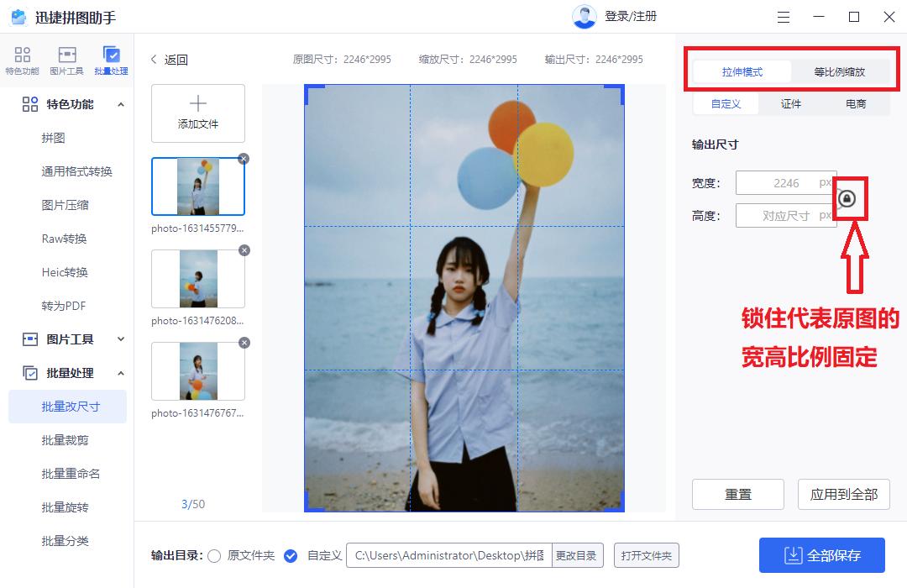Open 图片压缩 in the sidebar
This screenshot has width=907, height=588.
tap(65, 206)
